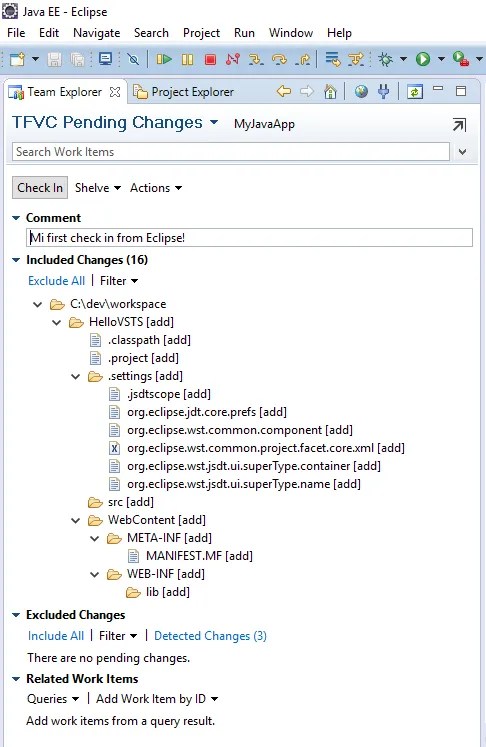Screen dimensions: 486x747
Task: Collapse the Comment section
Action: (x=16, y=218)
